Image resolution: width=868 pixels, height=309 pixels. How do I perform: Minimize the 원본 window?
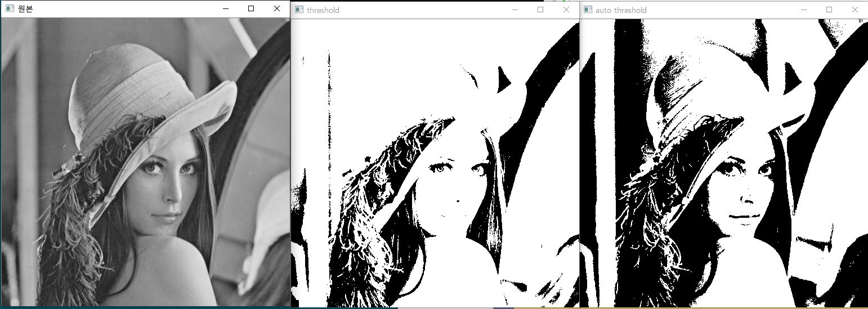pos(225,8)
